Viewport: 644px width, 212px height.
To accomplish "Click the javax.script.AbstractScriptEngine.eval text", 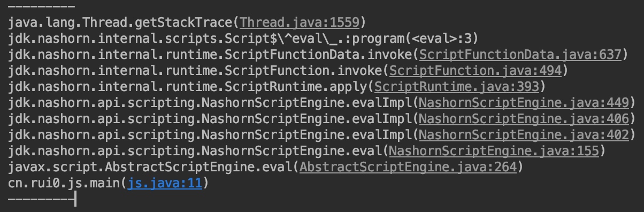I will tap(150, 167).
